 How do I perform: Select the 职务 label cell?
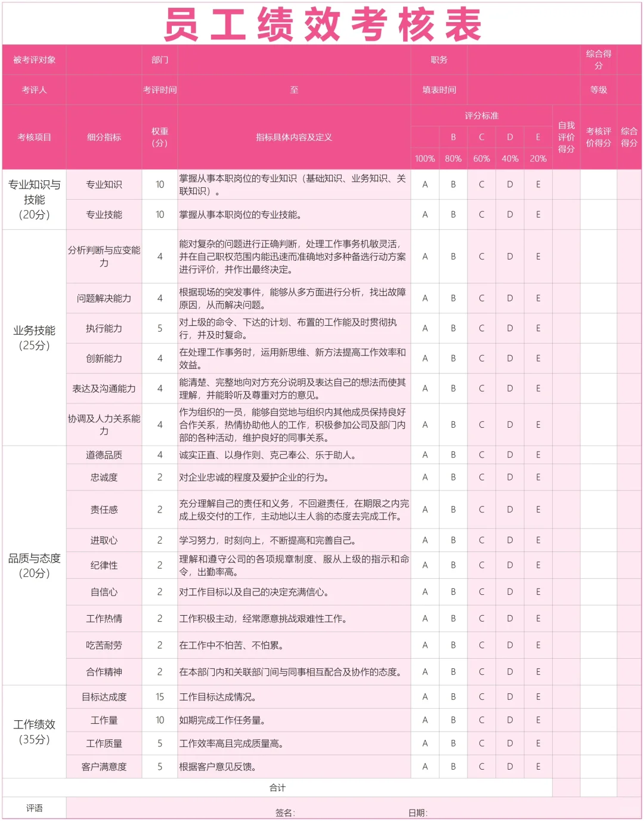439,60
